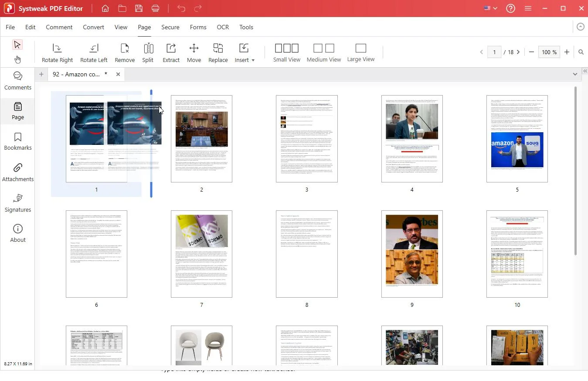Select the Hand pan tool
This screenshot has width=588, height=381.
point(17,59)
